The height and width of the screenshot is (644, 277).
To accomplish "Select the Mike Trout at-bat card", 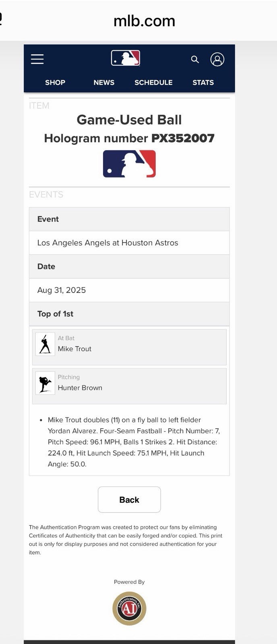I will click(x=129, y=347).
